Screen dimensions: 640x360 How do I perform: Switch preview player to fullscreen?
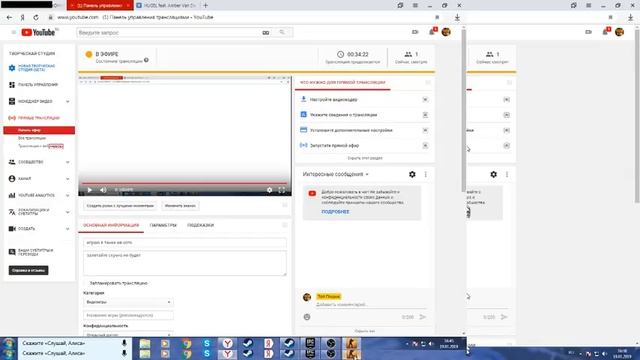(282, 190)
